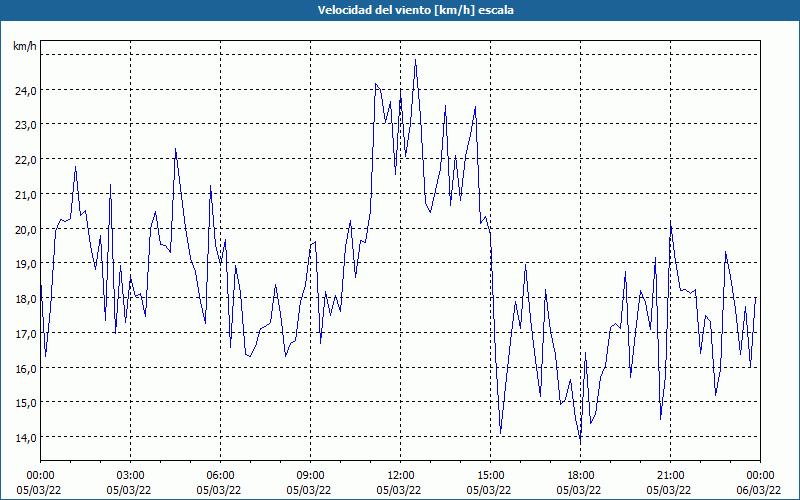Select the '19,0' y-axis label

coord(25,264)
